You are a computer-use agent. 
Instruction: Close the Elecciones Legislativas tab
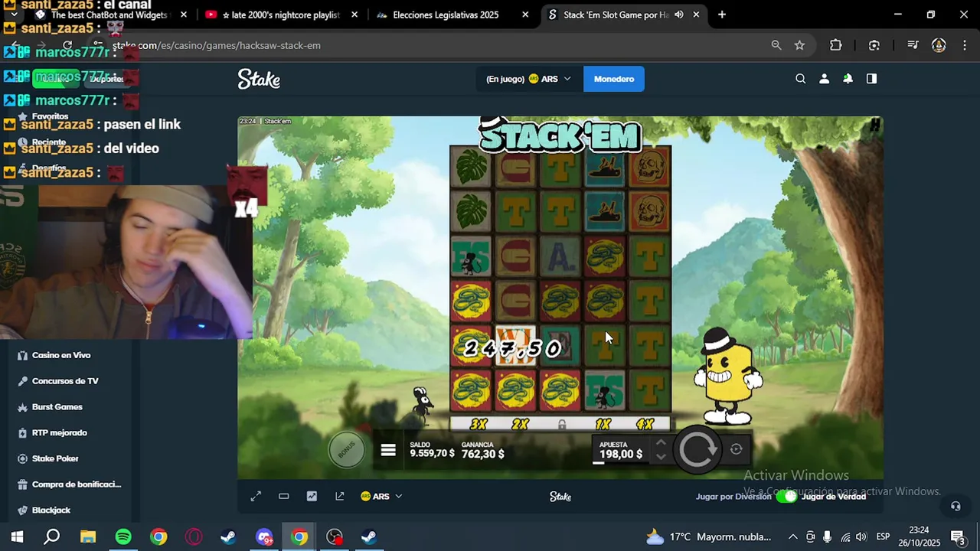525,15
